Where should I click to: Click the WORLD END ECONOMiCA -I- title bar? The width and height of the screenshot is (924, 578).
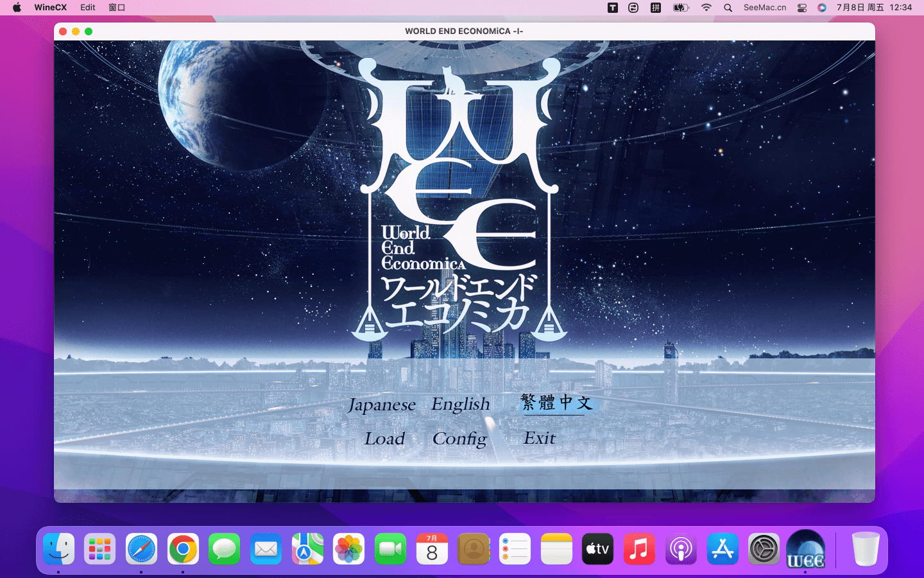point(464,31)
